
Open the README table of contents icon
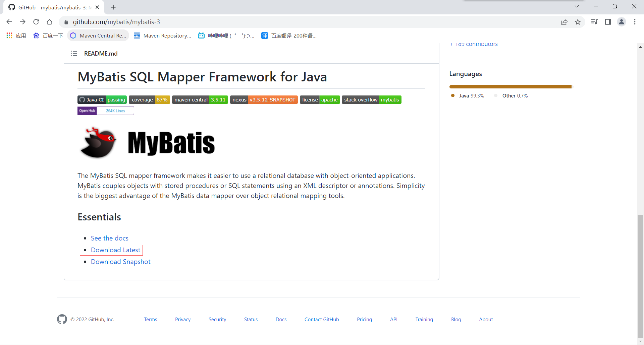click(74, 54)
